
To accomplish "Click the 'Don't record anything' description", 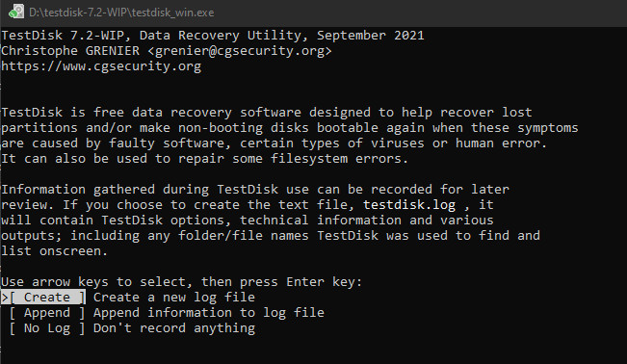I will click(174, 328).
